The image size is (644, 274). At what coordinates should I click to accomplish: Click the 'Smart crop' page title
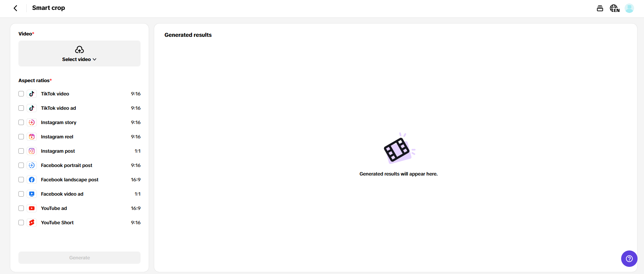48,8
